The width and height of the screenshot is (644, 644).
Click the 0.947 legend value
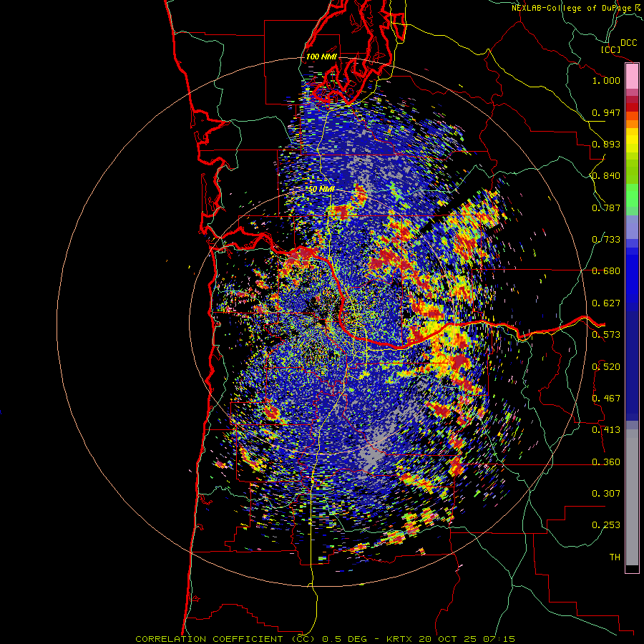[x=606, y=112]
